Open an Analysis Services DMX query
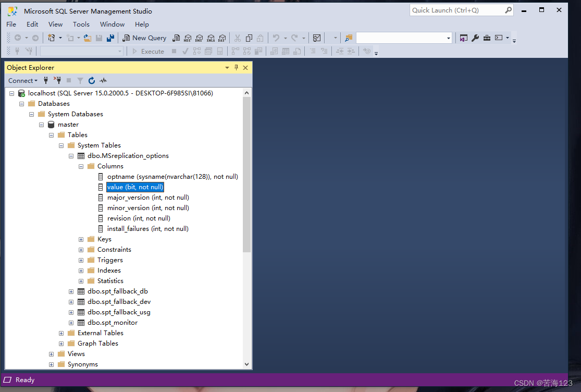 point(200,38)
